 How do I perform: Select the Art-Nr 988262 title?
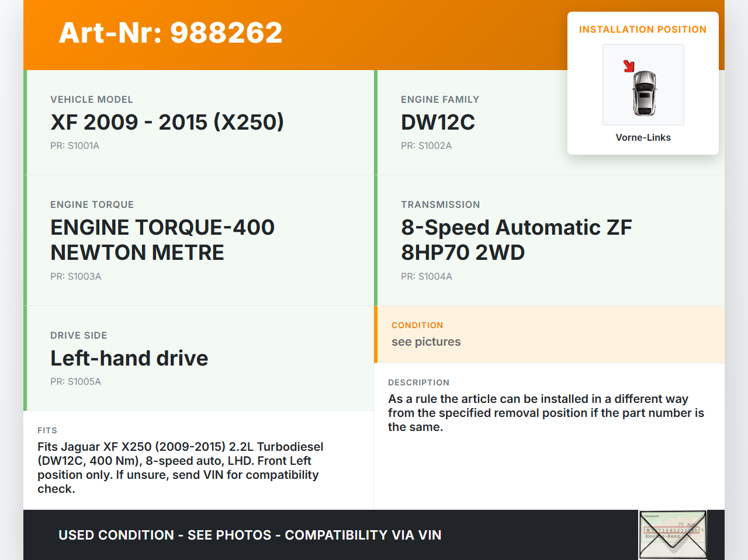click(171, 33)
